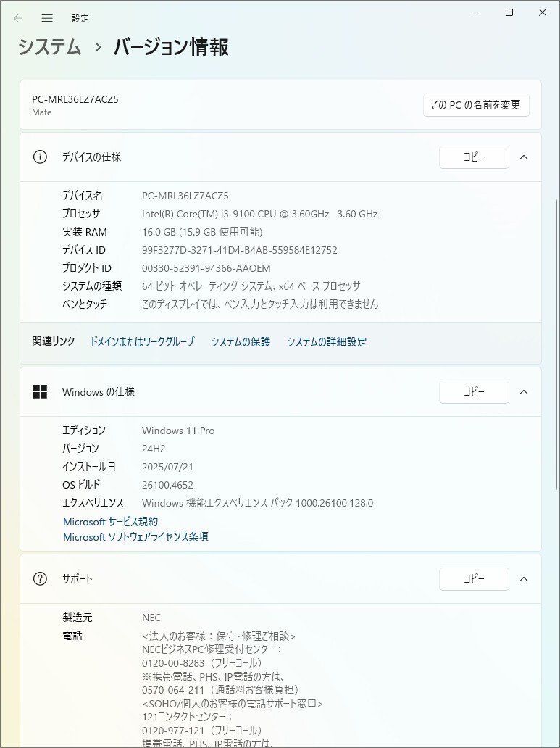Image resolution: width=560 pixels, height=748 pixels.
Task: Select device ID 99F3277D-3271-41D4-B4AB-559584E12752
Action: pos(240,250)
